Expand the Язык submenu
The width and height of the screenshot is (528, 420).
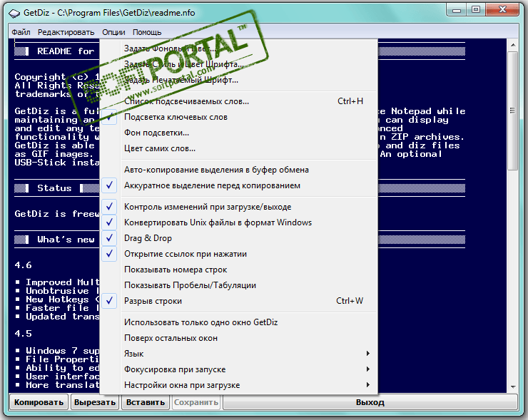(x=239, y=354)
